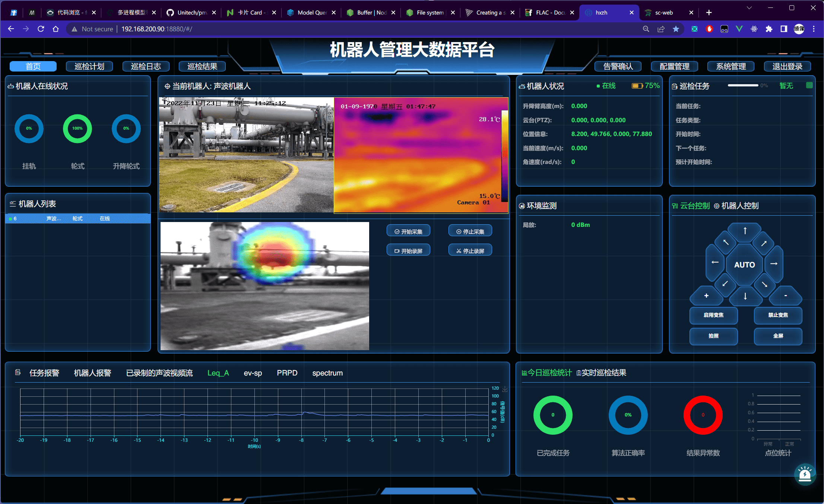Open 首页 navigation tab
Image resolution: width=824 pixels, height=504 pixels.
pyautogui.click(x=33, y=66)
